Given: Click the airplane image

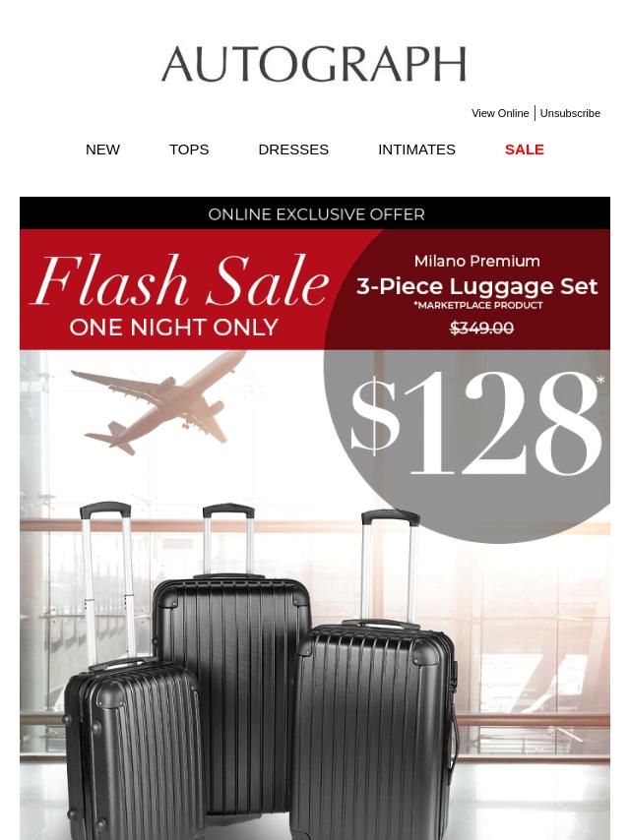Looking at the screenshot, I should pos(158,401).
